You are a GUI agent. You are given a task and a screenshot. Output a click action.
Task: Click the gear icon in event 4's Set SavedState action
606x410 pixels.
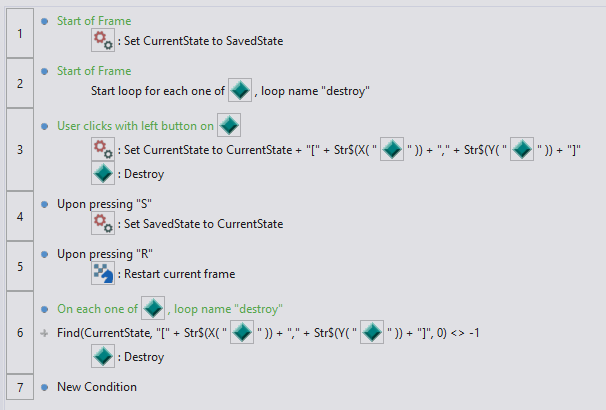[x=103, y=223]
